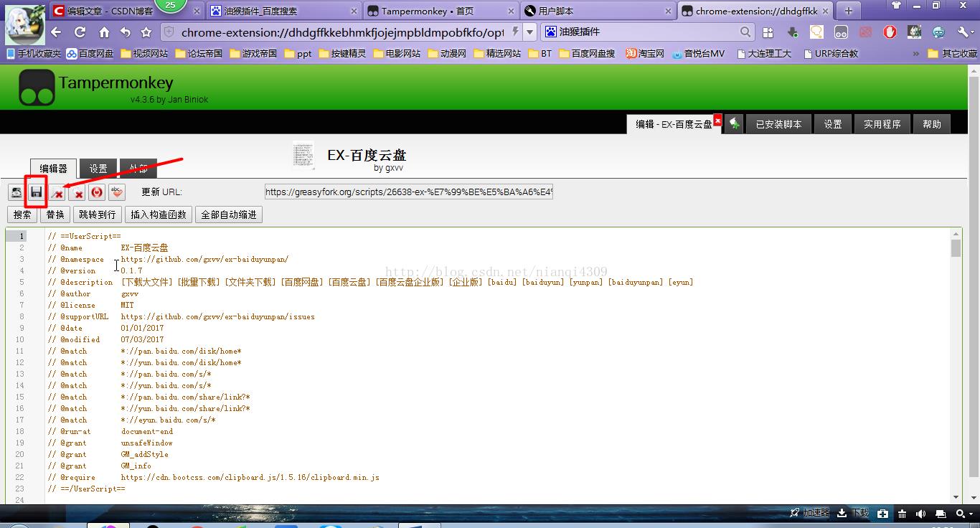Click the save (floppy disk) icon in editor toolbar
Screen dimensions: 980x528
(x=36, y=192)
